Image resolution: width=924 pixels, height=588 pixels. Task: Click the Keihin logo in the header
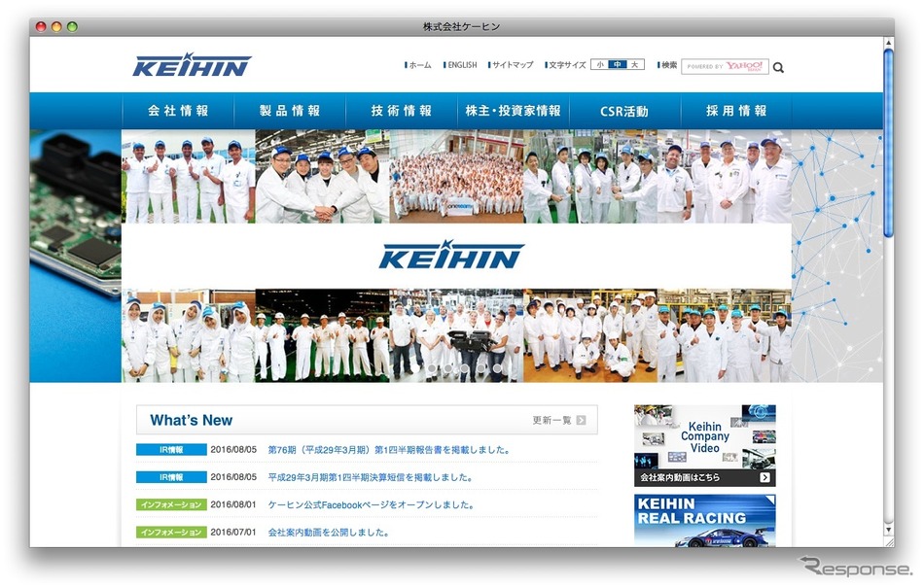coord(192,65)
